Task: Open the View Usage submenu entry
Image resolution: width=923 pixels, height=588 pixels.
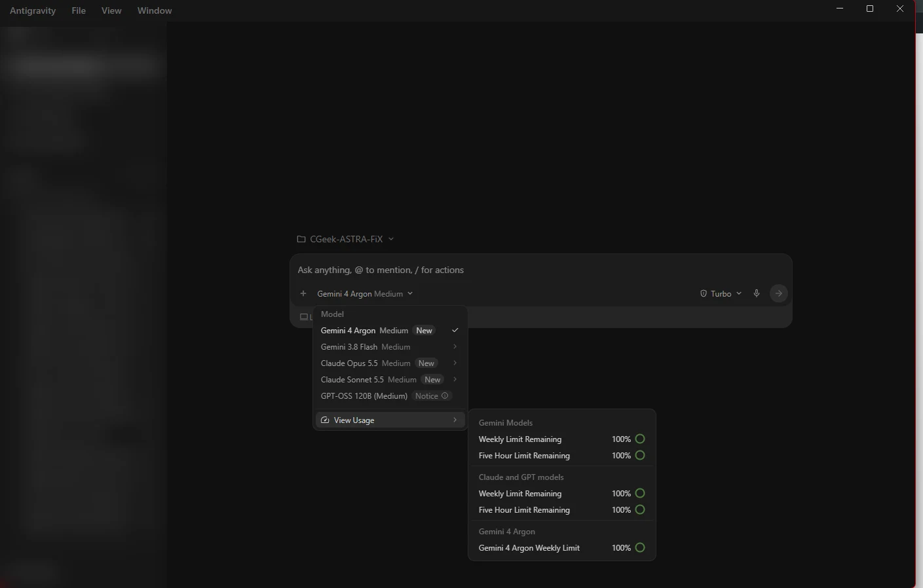Action: tap(390, 420)
